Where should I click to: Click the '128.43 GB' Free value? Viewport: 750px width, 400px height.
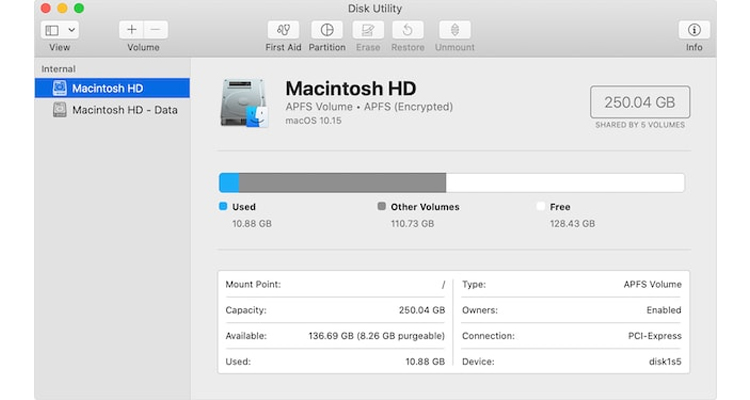tap(572, 223)
